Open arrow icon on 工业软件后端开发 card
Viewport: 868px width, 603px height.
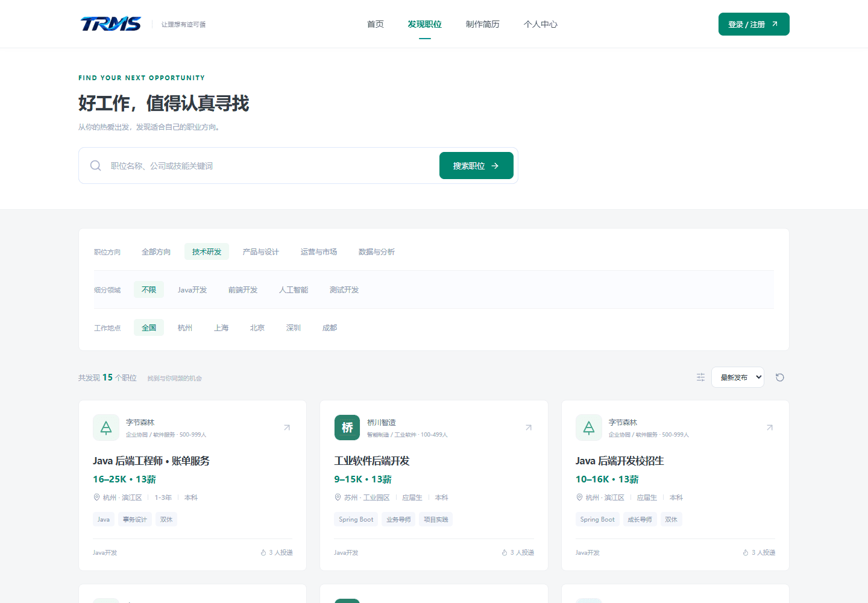529,428
